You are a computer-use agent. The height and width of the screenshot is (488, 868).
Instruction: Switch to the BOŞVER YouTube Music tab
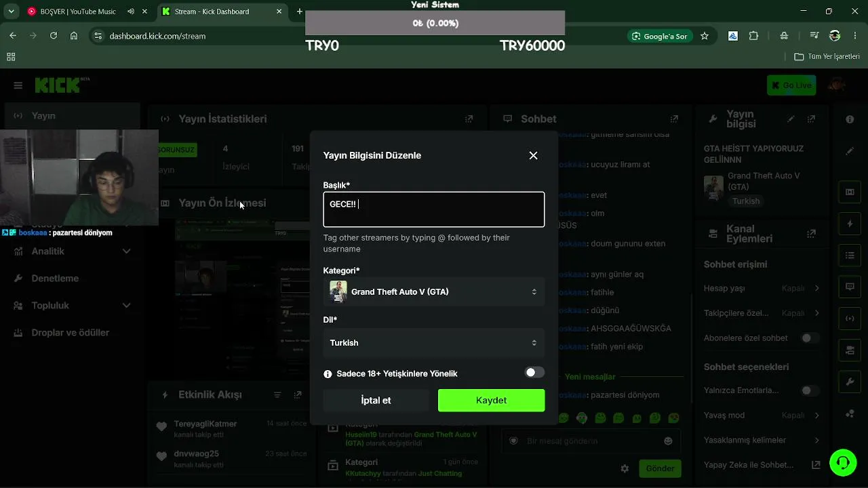[x=78, y=12]
